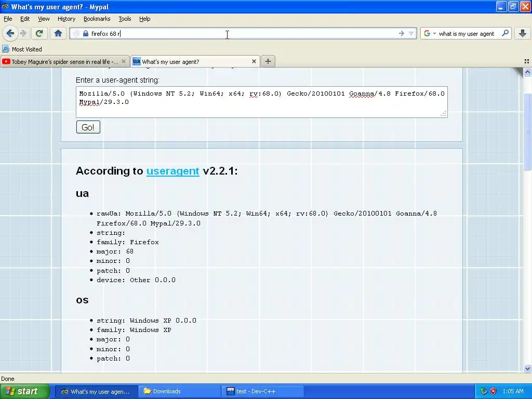The width and height of the screenshot is (532, 399).
Task: Click the search box with 'what is my user agent'
Action: coord(466,34)
